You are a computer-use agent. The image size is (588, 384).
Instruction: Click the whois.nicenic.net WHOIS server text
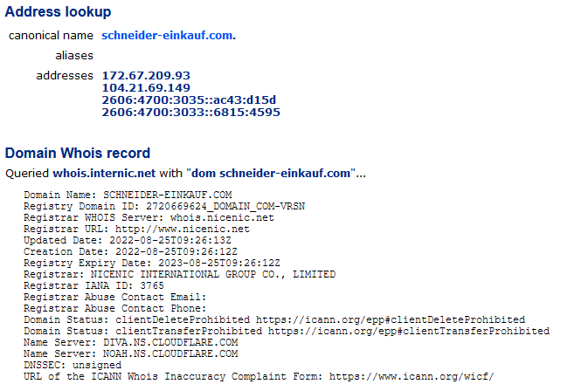[x=222, y=217]
